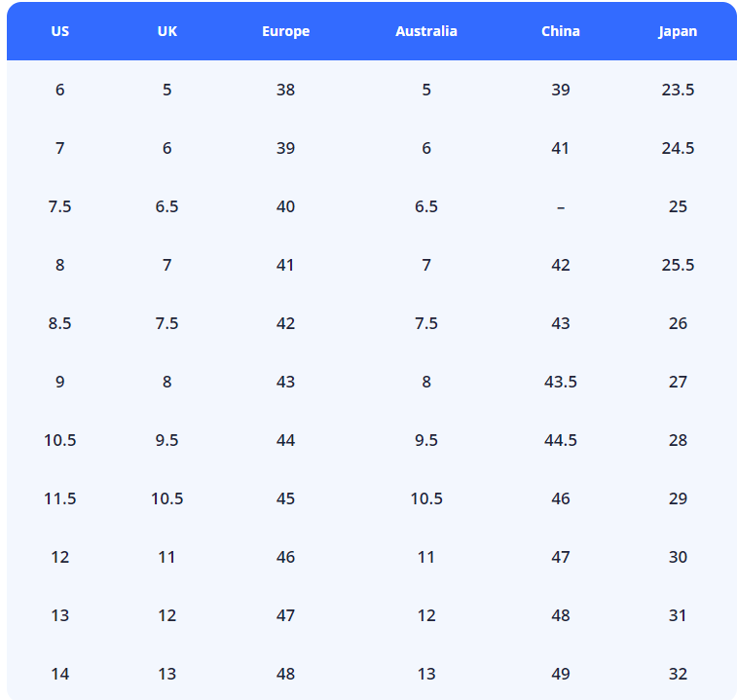This screenshot has height=700, width=737.
Task: Click the Europe size 38 cell
Action: pos(285,90)
